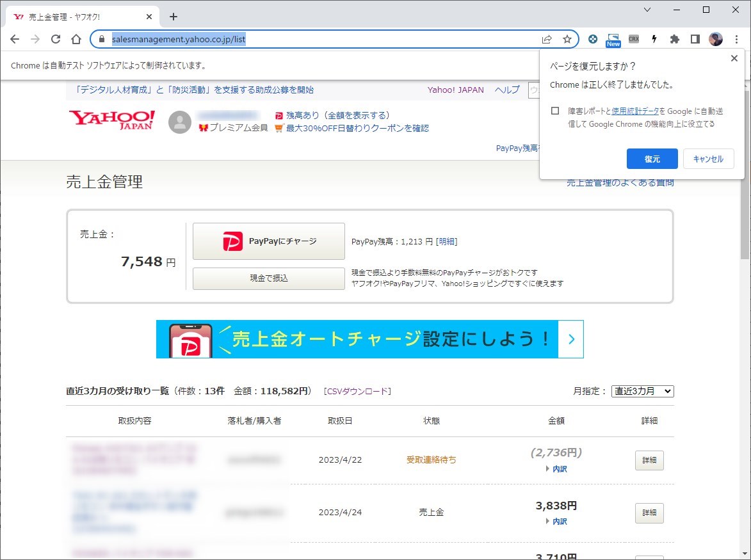Select the 売上金管理 browser tab
This screenshot has width=751, height=560.
pyautogui.click(x=81, y=17)
